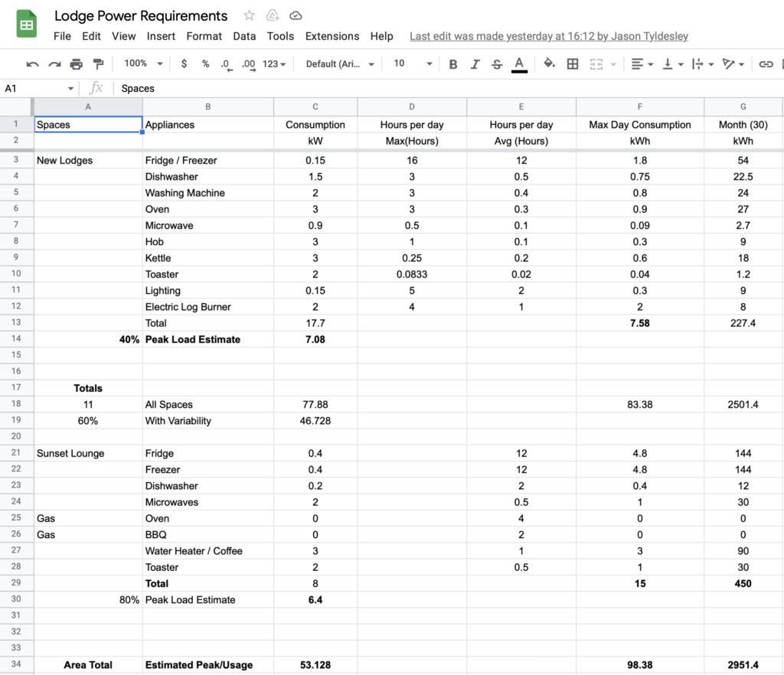784x675 pixels.
Task: Open merge cells dropdown arrow
Action: [x=613, y=64]
